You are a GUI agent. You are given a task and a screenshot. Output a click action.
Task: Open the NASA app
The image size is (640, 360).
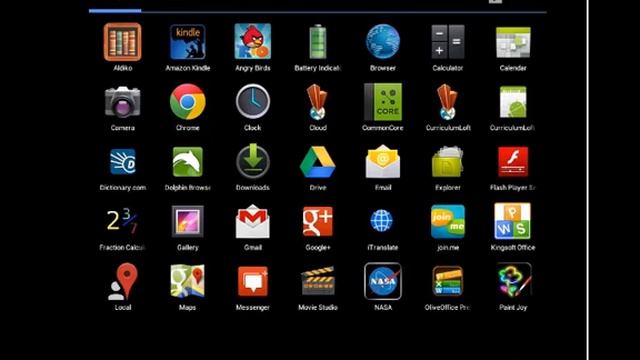[x=383, y=281]
